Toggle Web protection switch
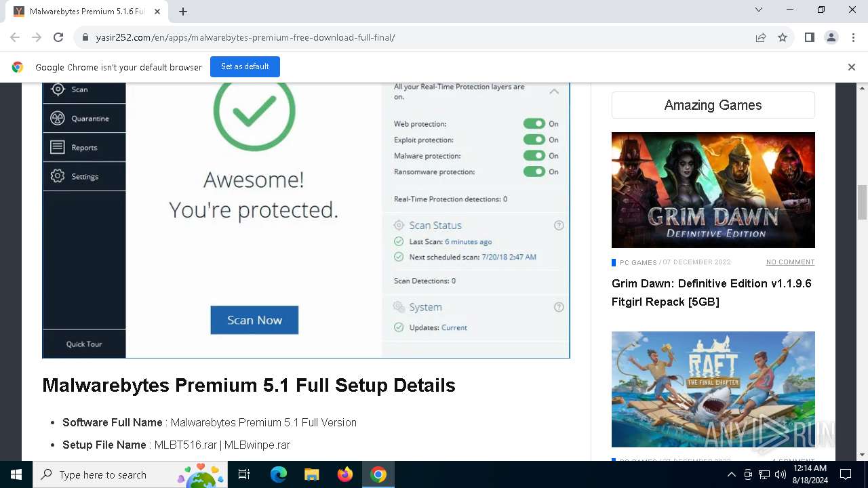Viewport: 868px width, 488px height. (534, 123)
